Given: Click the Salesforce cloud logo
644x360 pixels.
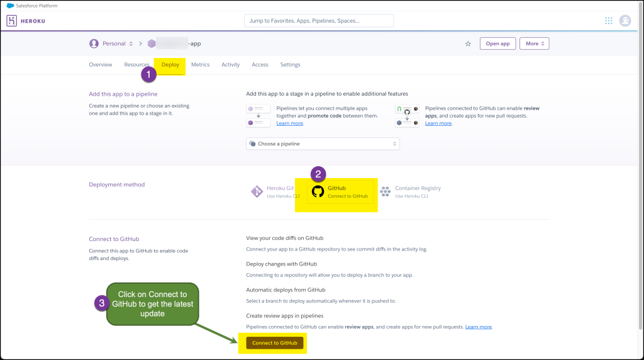Looking at the screenshot, I should pos(10,5).
